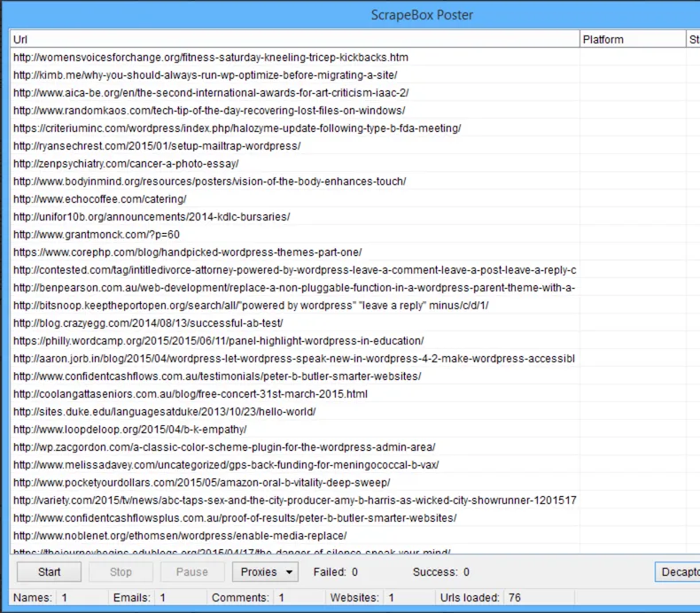The width and height of the screenshot is (700, 613).
Task: Select the variety.com wicked-city showrunner row
Action: click(295, 500)
